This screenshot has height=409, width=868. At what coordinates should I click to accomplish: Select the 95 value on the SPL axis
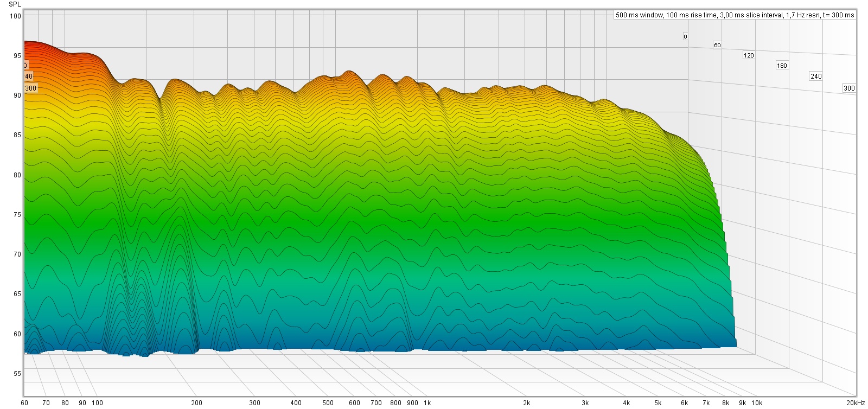coord(17,55)
